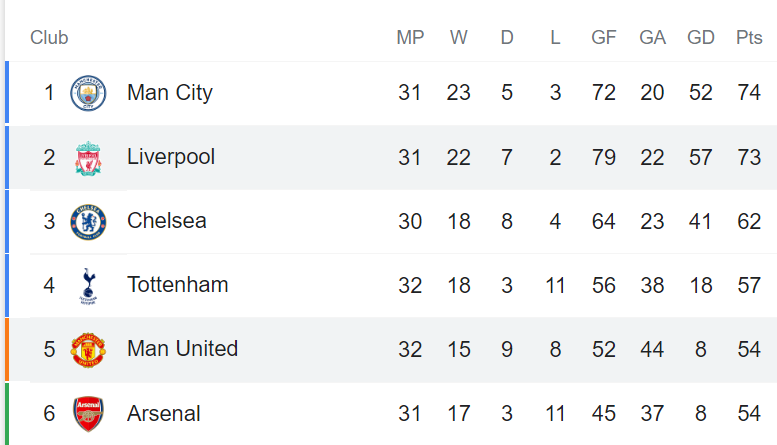This screenshot has height=445, width=777.
Task: Open the Liverpool team link
Action: [x=171, y=157]
